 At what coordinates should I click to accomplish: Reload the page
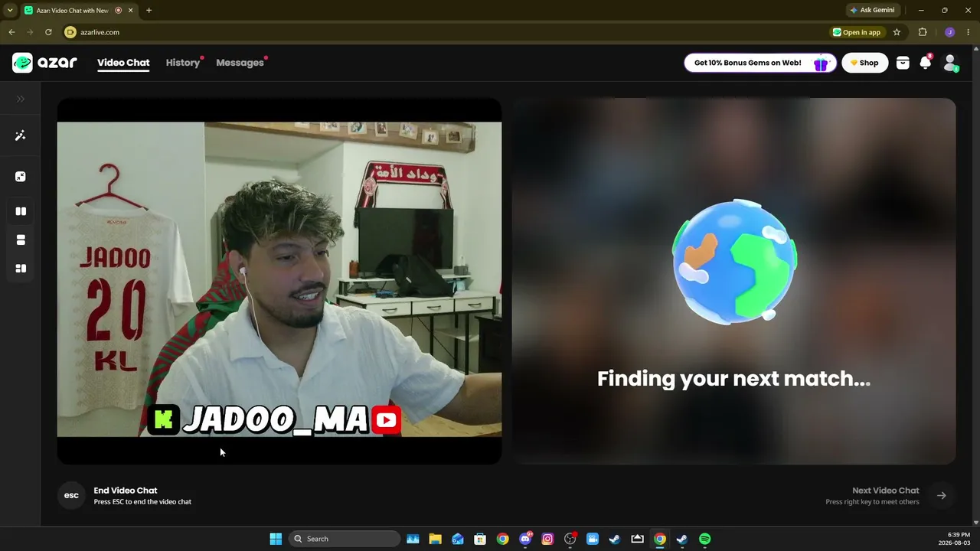tap(48, 32)
